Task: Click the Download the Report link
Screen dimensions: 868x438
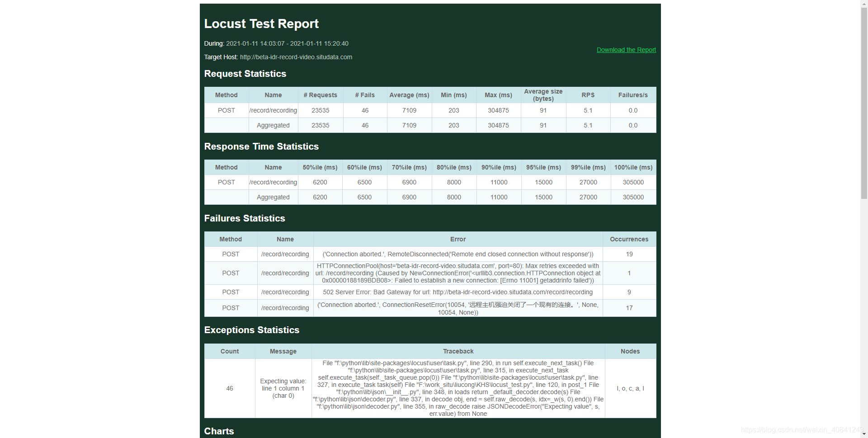Action: (626, 50)
